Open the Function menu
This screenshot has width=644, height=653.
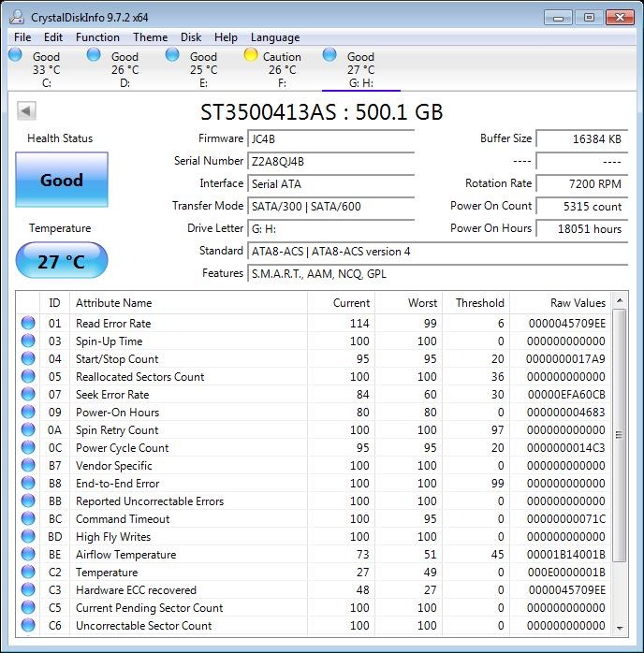pyautogui.click(x=97, y=37)
